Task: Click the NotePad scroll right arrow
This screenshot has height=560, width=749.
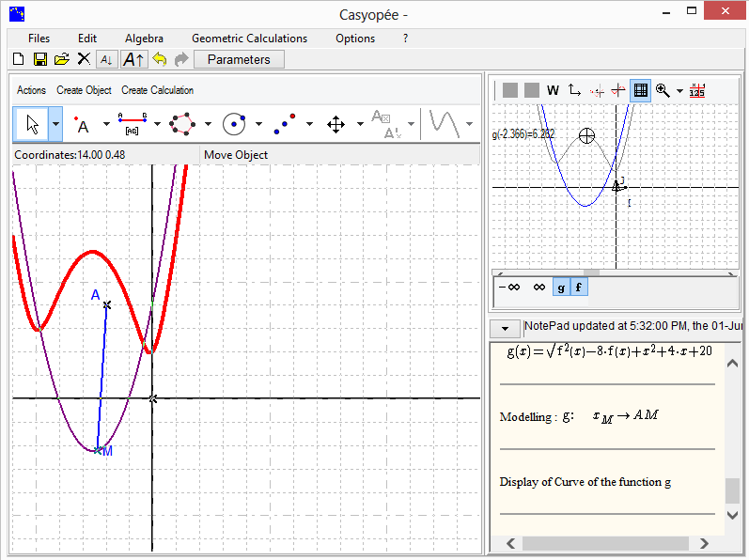Action: [x=704, y=543]
